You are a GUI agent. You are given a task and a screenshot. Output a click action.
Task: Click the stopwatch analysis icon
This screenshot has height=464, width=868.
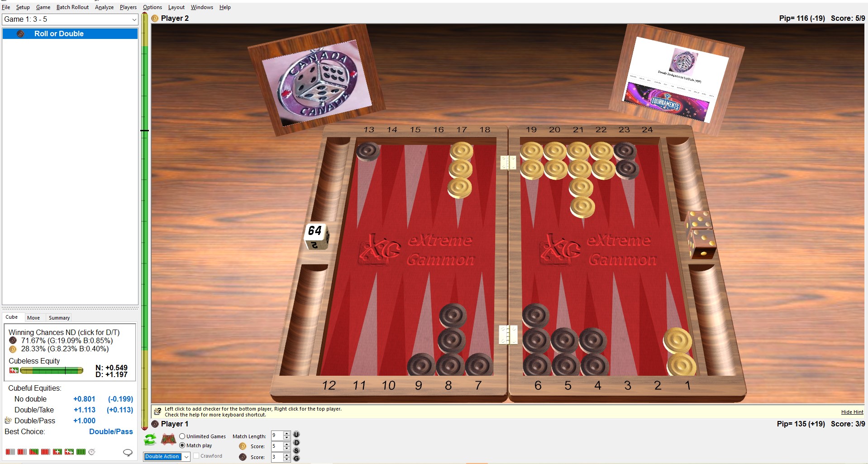[92, 452]
